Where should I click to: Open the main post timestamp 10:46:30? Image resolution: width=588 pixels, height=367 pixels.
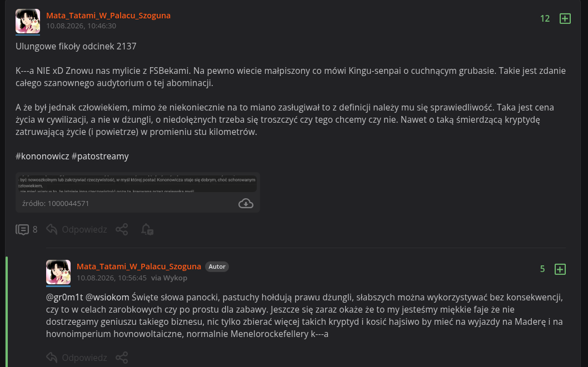(x=81, y=26)
